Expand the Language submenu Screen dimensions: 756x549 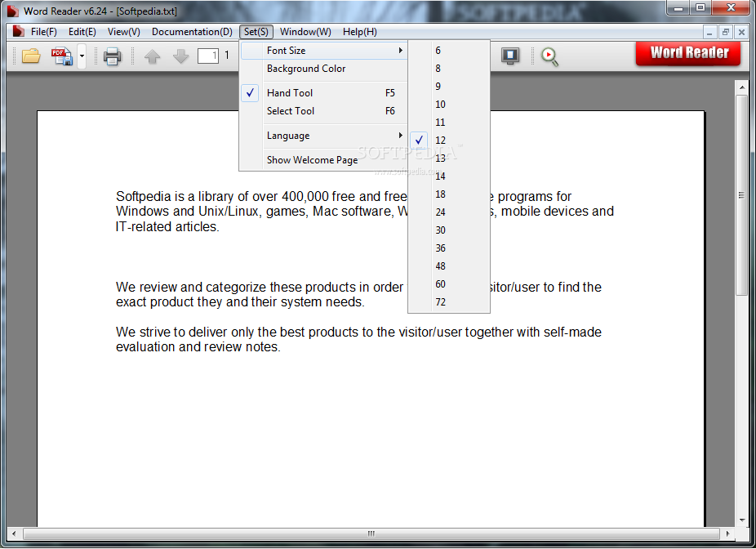pos(323,136)
